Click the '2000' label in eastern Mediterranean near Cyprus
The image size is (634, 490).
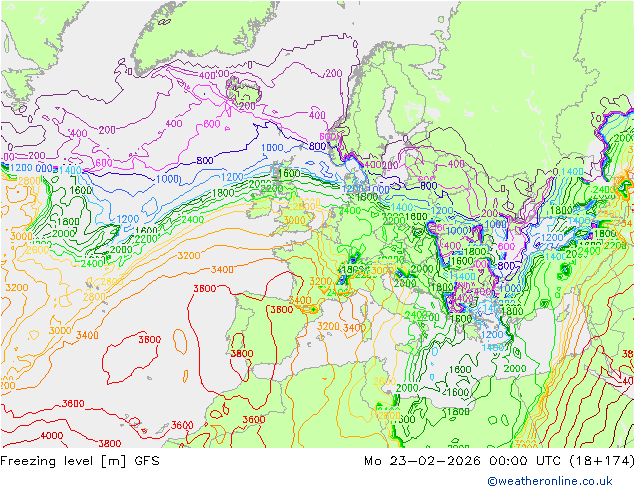click(x=515, y=369)
